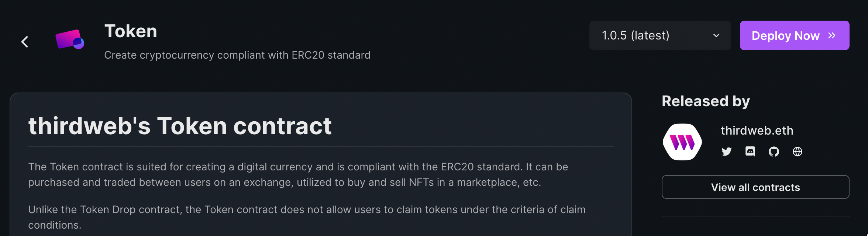Viewport: 868px width, 236px height.
Task: Click the ERC20 description subtitle text
Action: point(237,55)
